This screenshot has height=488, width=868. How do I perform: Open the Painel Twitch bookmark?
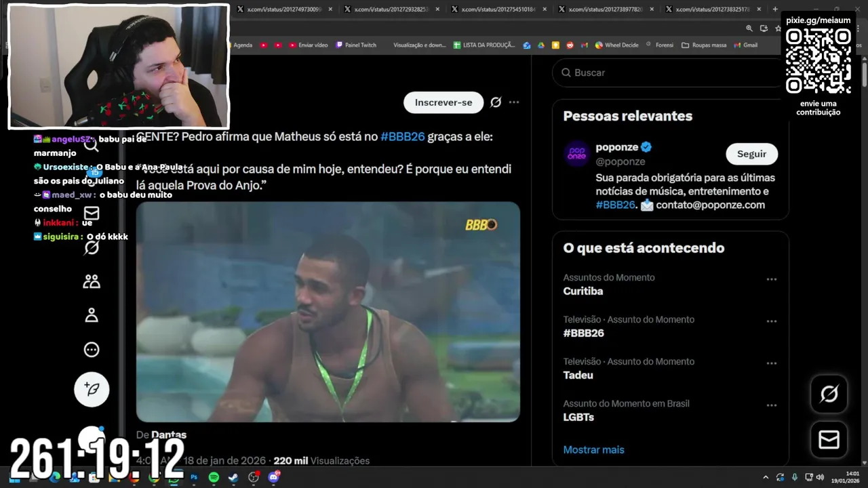pos(356,45)
